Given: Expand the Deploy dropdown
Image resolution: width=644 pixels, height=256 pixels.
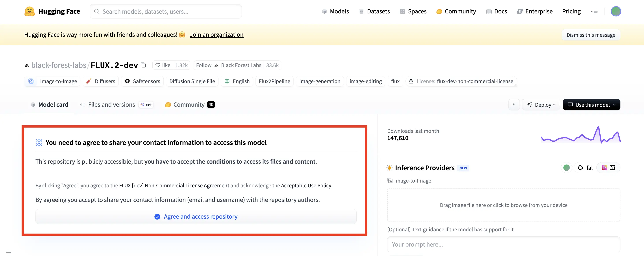Looking at the screenshot, I should point(541,105).
